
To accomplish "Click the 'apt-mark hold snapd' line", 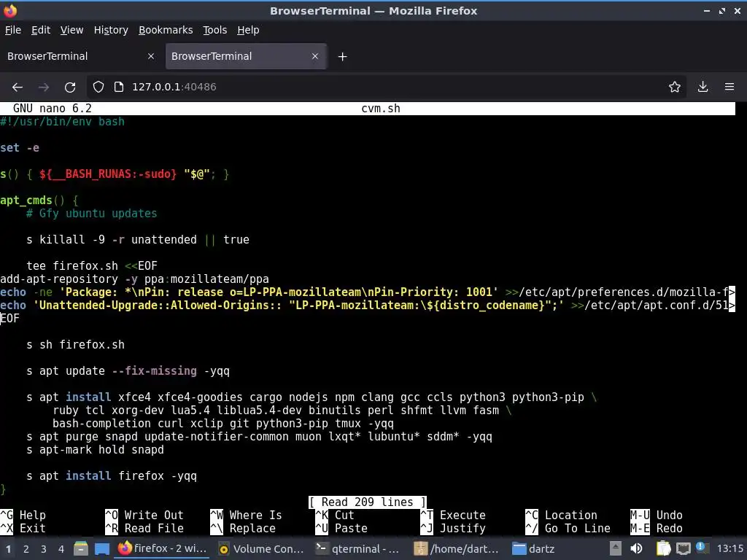I will click(95, 450).
